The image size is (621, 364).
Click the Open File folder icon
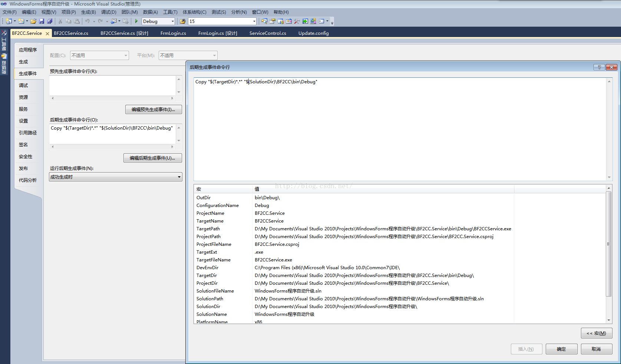tap(33, 21)
